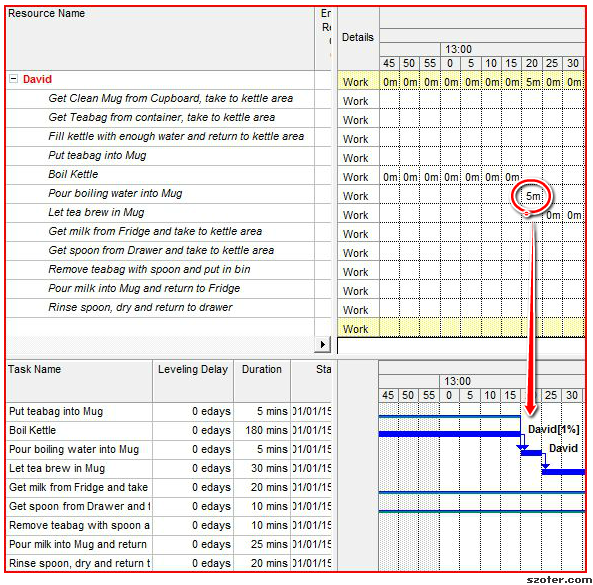This screenshot has width=593, height=585.
Task: Collapse the David resource group
Action: pos(13,79)
